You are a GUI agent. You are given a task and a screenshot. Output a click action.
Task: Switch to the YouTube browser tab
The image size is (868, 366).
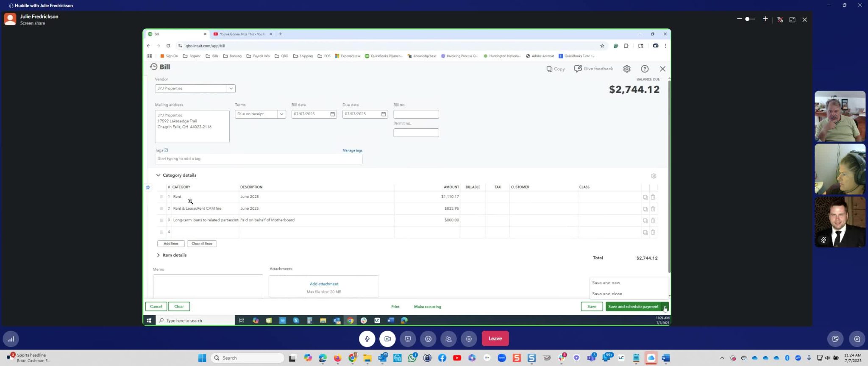(243, 34)
